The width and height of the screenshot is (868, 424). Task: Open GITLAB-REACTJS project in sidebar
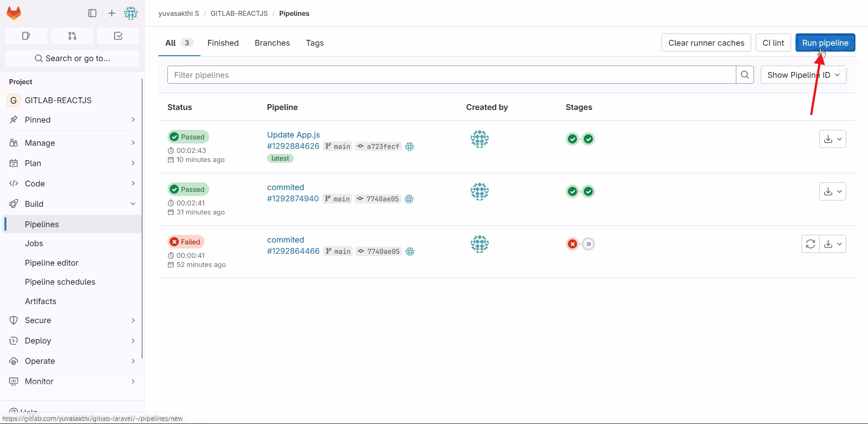point(72,100)
